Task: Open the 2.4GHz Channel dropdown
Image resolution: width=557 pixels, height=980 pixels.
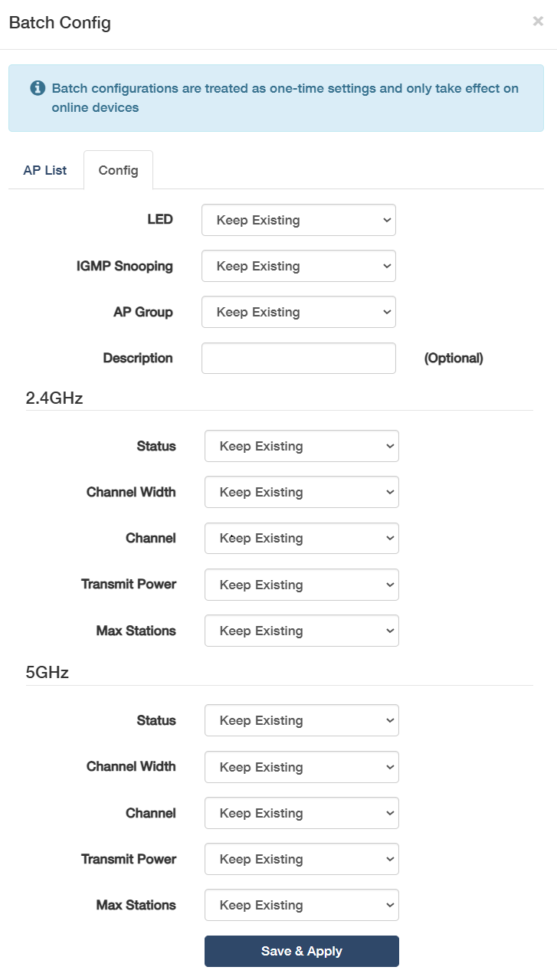Action: (x=301, y=538)
